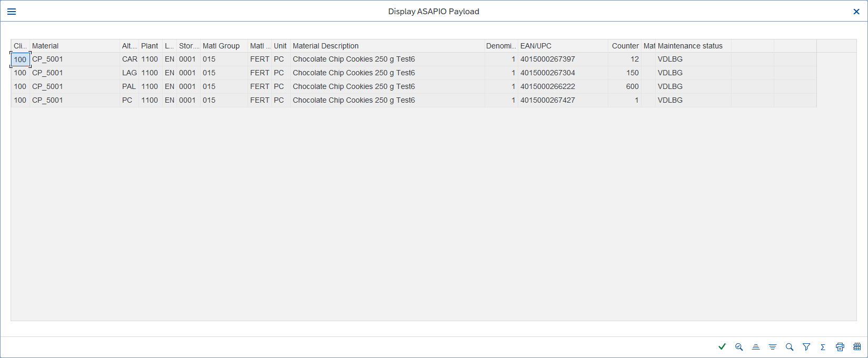Click the LAG alternative unit cell
This screenshot has width=868, height=358.
point(129,73)
